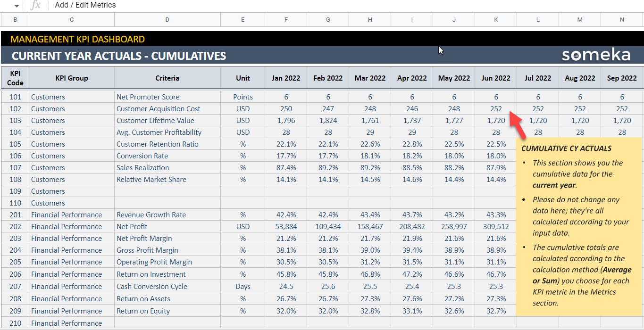Select column I header
The width and height of the screenshot is (644, 330).
(412, 20)
